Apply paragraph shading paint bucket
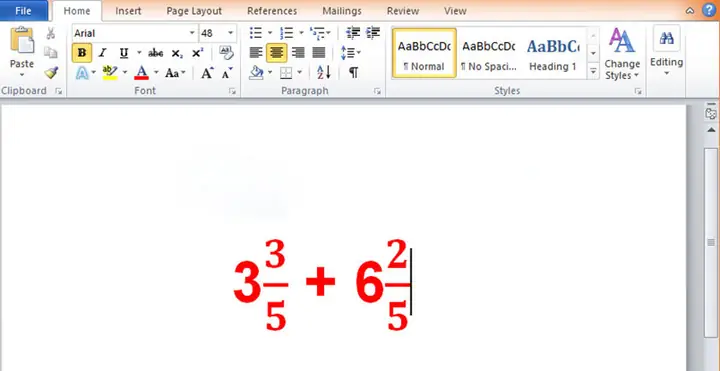The width and height of the screenshot is (720, 371). (256, 73)
